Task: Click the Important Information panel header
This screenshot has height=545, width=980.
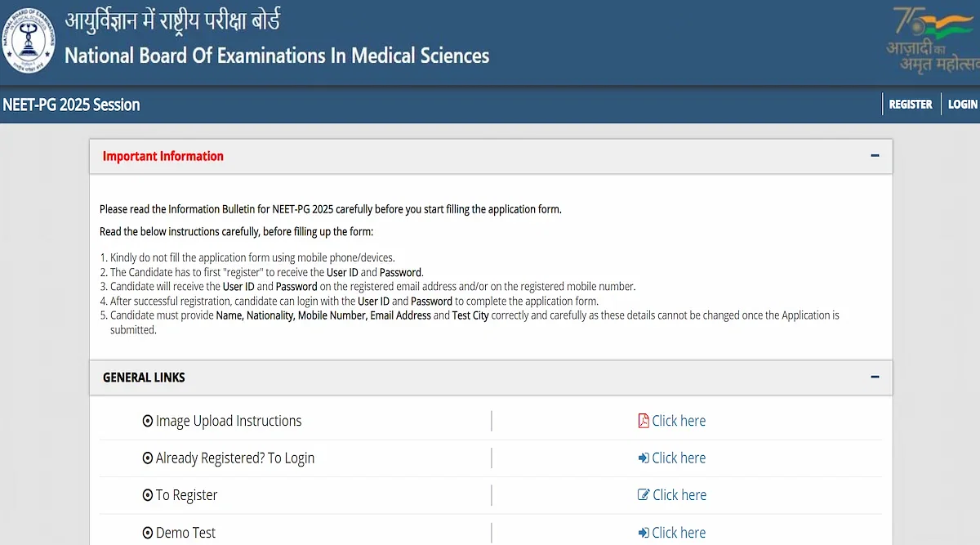Action: click(491, 156)
